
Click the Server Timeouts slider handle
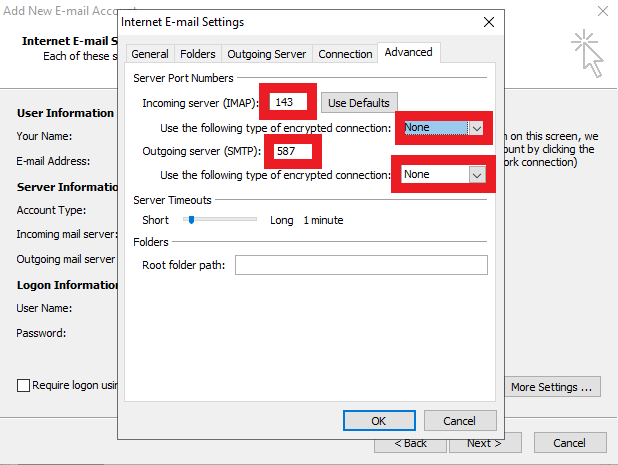[188, 220]
